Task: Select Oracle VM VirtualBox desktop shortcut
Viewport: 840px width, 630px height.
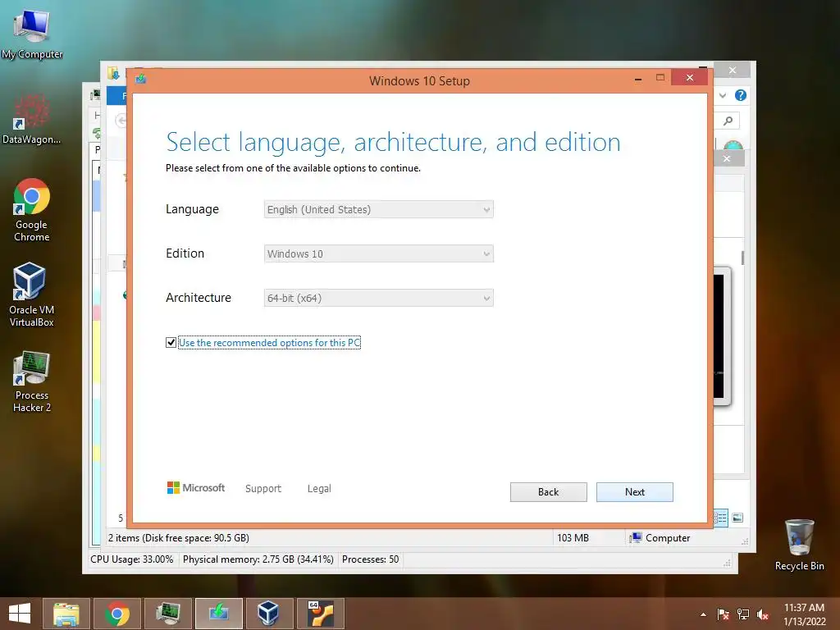Action: (x=32, y=294)
